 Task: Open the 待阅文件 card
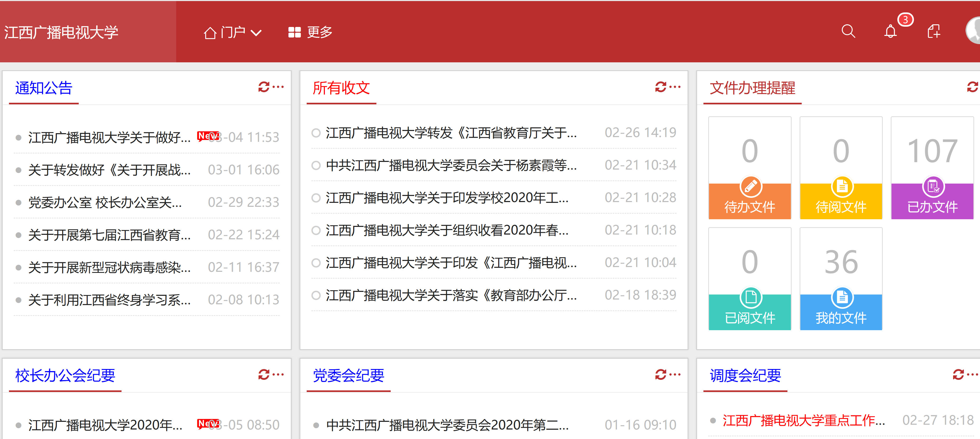[841, 168]
